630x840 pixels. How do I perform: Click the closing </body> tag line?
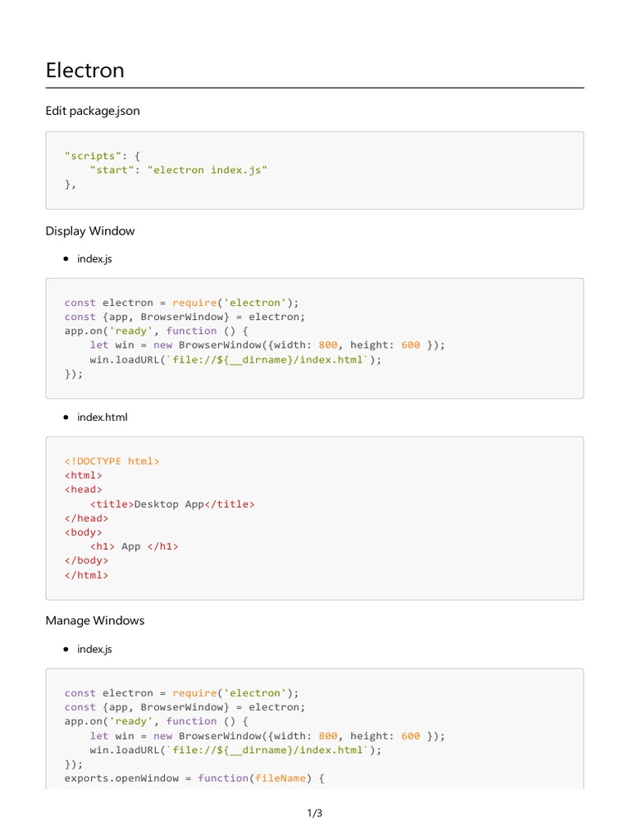(x=86, y=561)
